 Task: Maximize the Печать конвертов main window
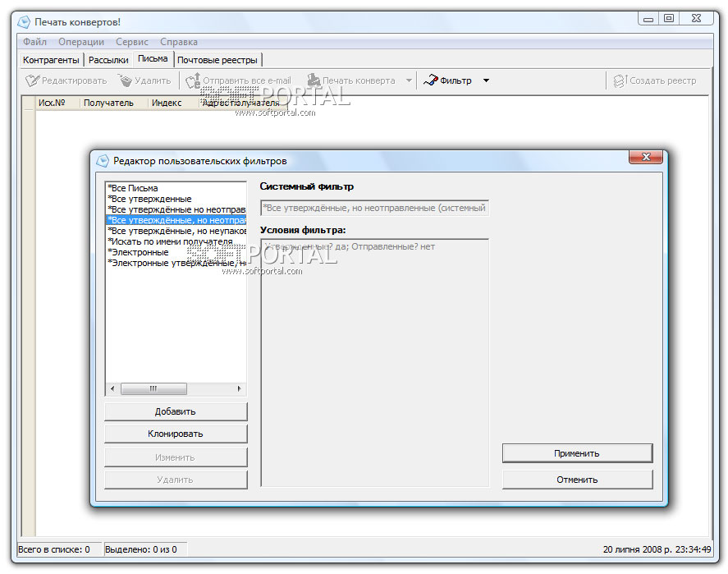[x=669, y=19]
